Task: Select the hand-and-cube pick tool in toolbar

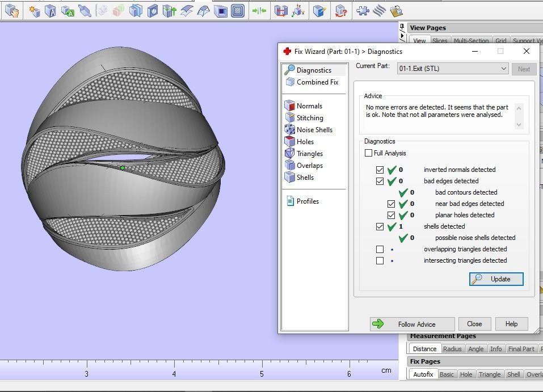Action: pyautogui.click(x=12, y=11)
